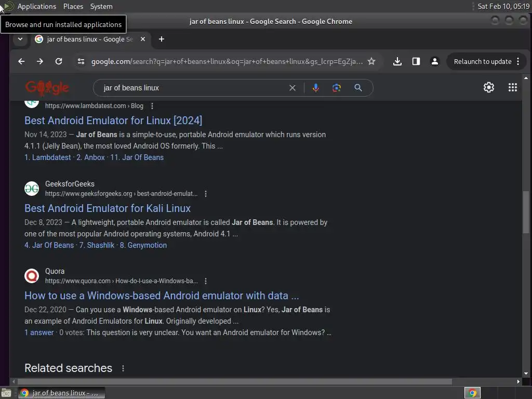This screenshot has height=399, width=532.
Task: Open Best Android Emulator for Kali Linux
Action: [x=108, y=208]
